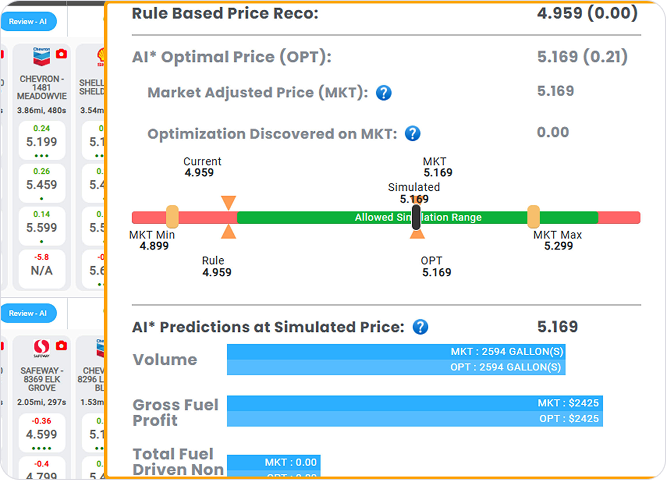The image size is (666, 480).
Task: Select Chevron 5.459 price tile
Action: [41, 185]
